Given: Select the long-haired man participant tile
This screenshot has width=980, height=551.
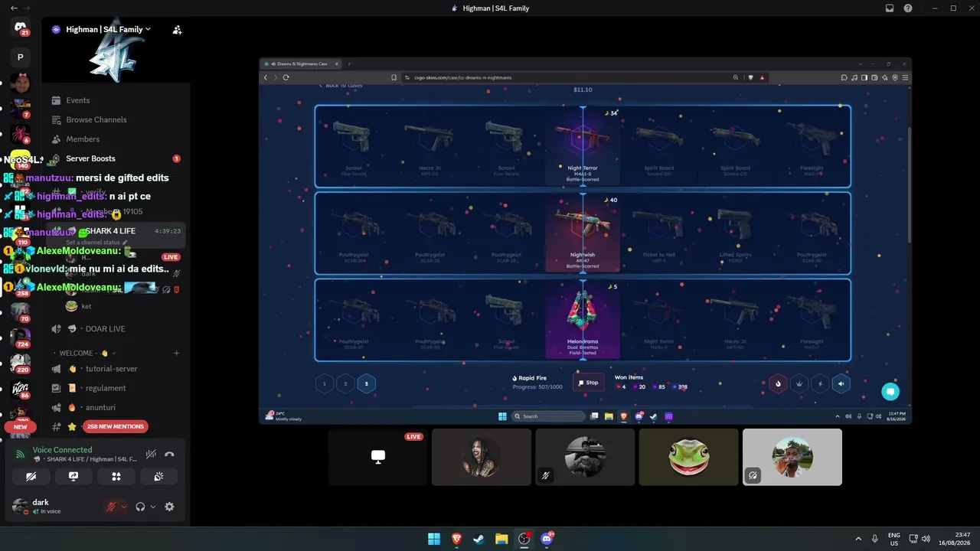Looking at the screenshot, I should [x=482, y=457].
